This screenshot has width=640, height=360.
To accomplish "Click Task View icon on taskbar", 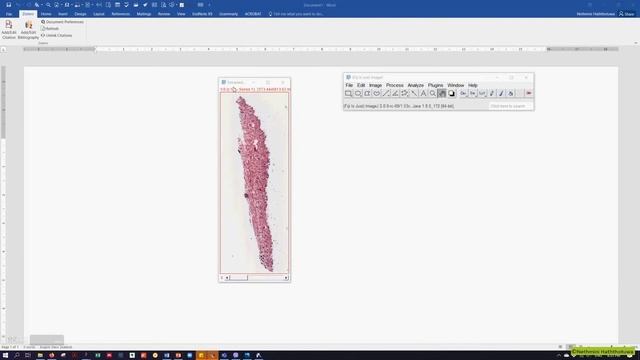I will pos(28,356).
